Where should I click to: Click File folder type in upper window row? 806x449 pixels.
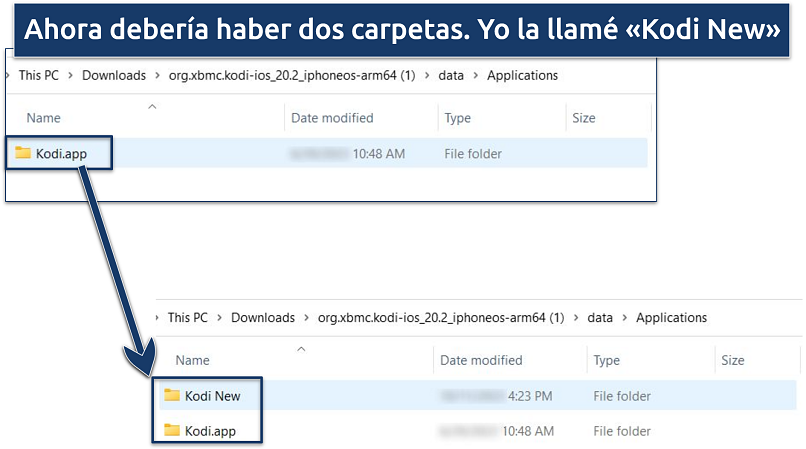473,153
